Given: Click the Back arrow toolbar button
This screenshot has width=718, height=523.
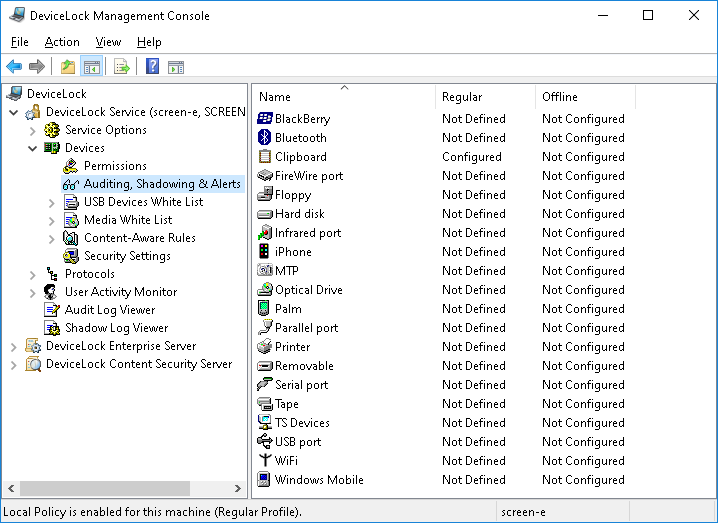Looking at the screenshot, I should [x=14, y=67].
